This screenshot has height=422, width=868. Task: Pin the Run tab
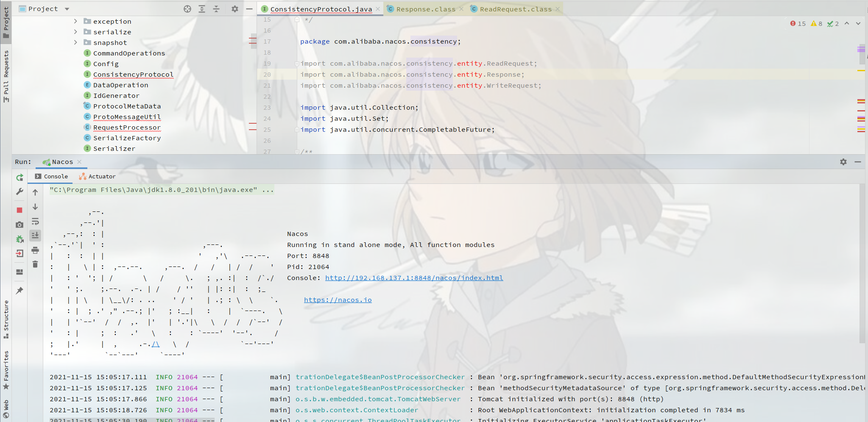point(20,291)
